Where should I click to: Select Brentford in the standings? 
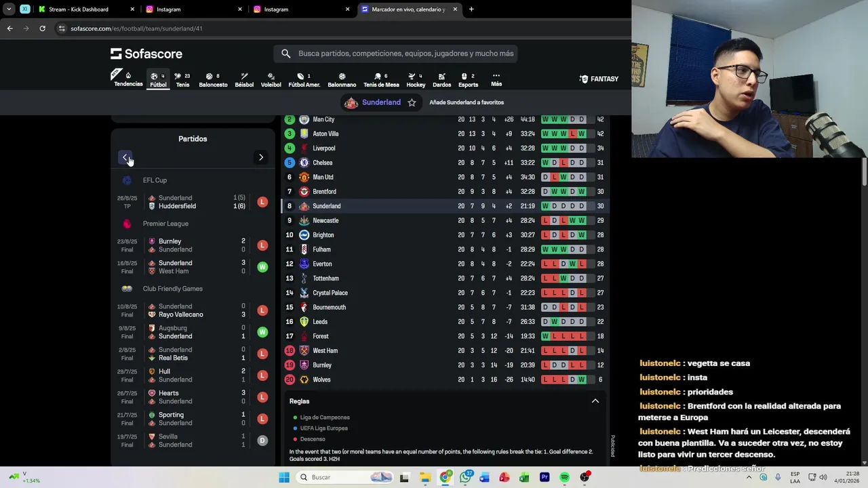click(445, 192)
